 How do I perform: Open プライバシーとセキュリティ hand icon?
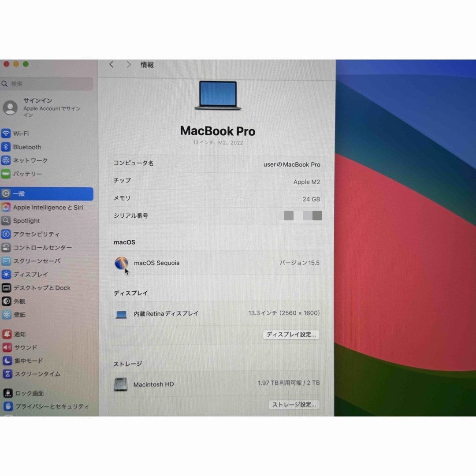click(8, 406)
